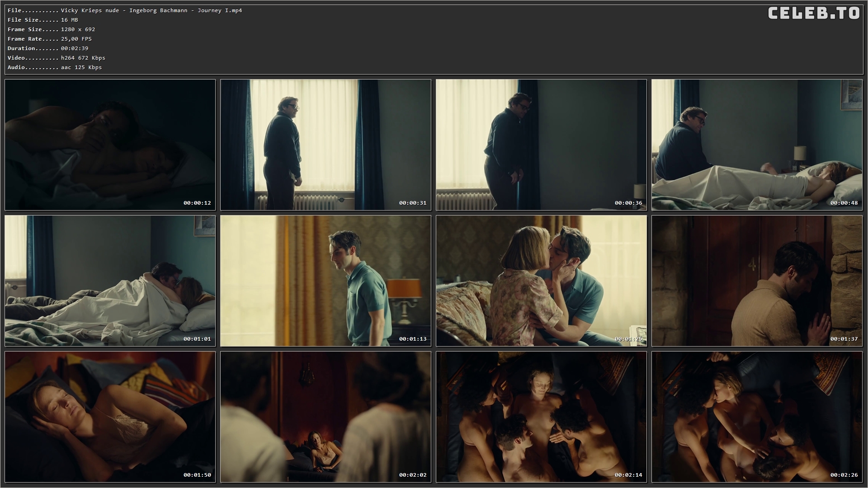Image resolution: width=868 pixels, height=488 pixels.
Task: Select the thumbnail stamped 00:01:01
Action: [x=110, y=281]
